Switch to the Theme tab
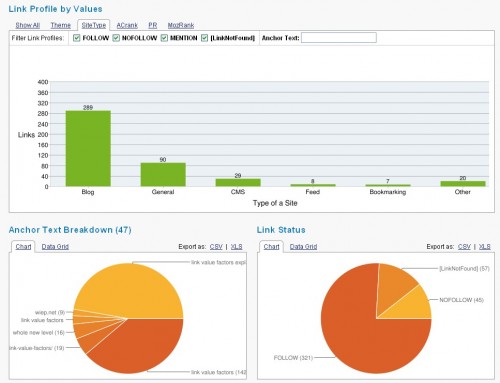Viewport: 500px width, 383px height. point(61,25)
